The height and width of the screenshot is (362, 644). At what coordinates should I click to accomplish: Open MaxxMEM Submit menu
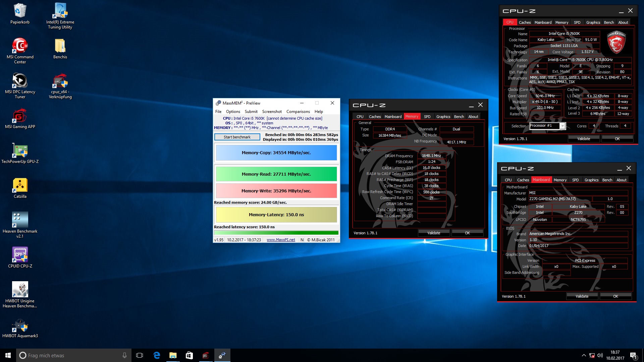(x=251, y=112)
